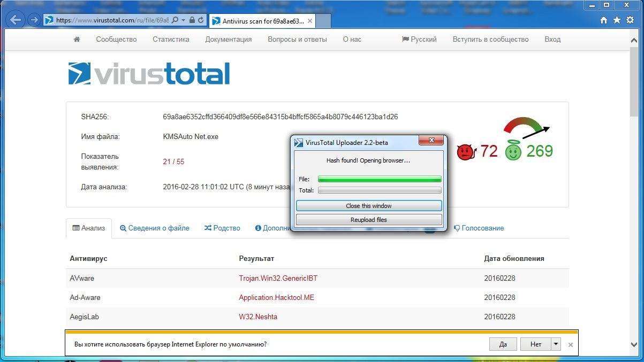Click the Антивирус column header
644x362 pixels.
pyautogui.click(x=88, y=258)
